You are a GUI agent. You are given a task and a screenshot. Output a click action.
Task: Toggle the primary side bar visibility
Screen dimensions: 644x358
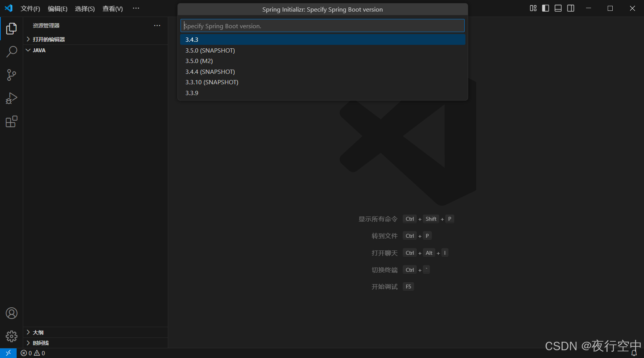pyautogui.click(x=545, y=8)
